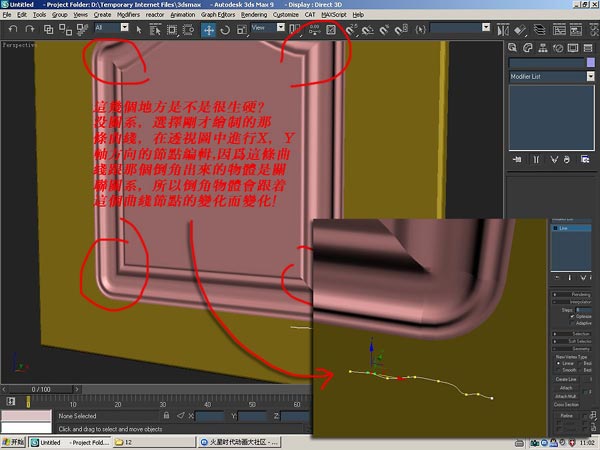Expand the Rendering rollout
Image resolution: width=600 pixels, height=450 pixels.
(x=574, y=294)
